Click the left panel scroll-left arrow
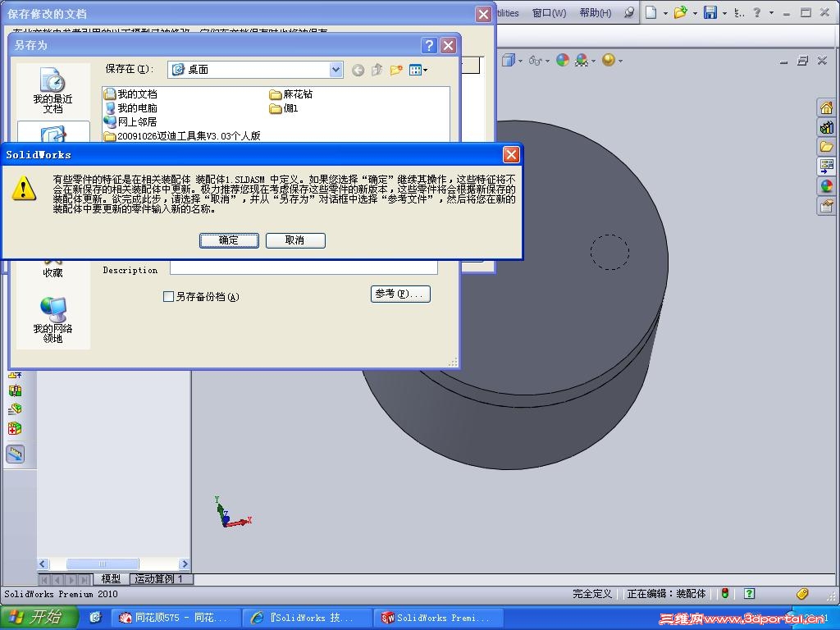 pyautogui.click(x=43, y=564)
